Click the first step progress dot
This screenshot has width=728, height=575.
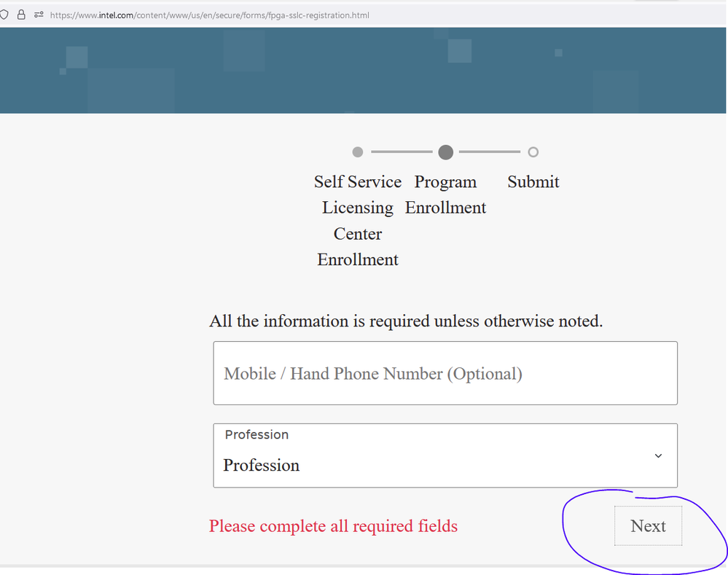coord(357,152)
